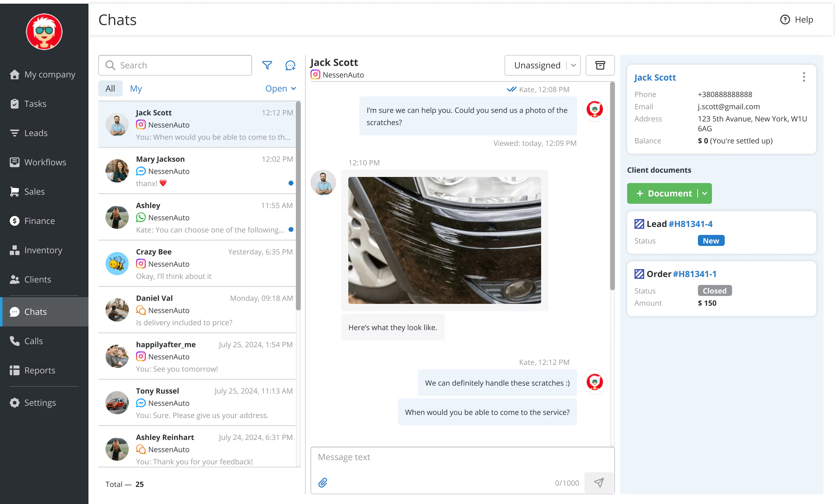Open Jack Scott card three-dot menu
837x504 pixels.
(x=804, y=77)
